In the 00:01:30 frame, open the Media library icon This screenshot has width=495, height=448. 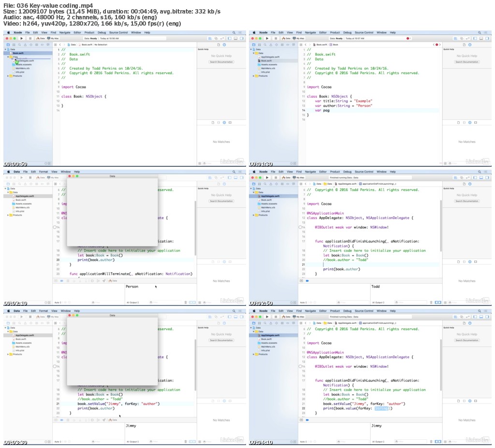pyautogui.click(x=476, y=122)
